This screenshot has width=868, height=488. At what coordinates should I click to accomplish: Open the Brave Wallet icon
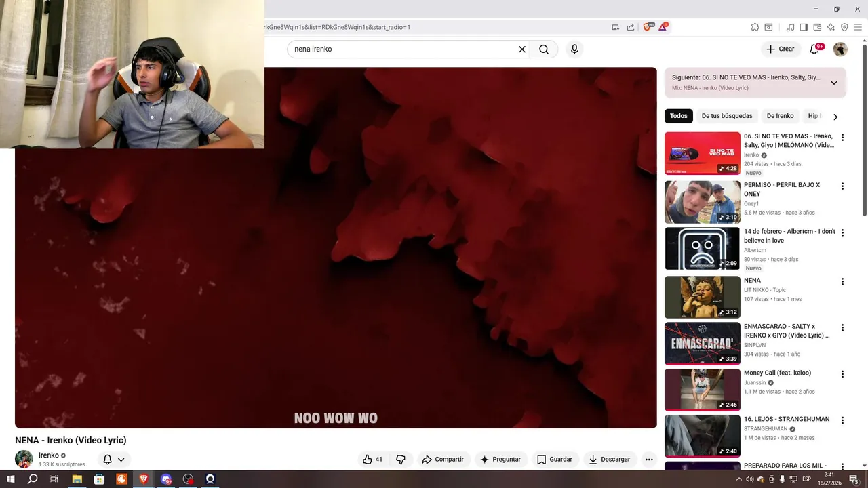pyautogui.click(x=817, y=27)
